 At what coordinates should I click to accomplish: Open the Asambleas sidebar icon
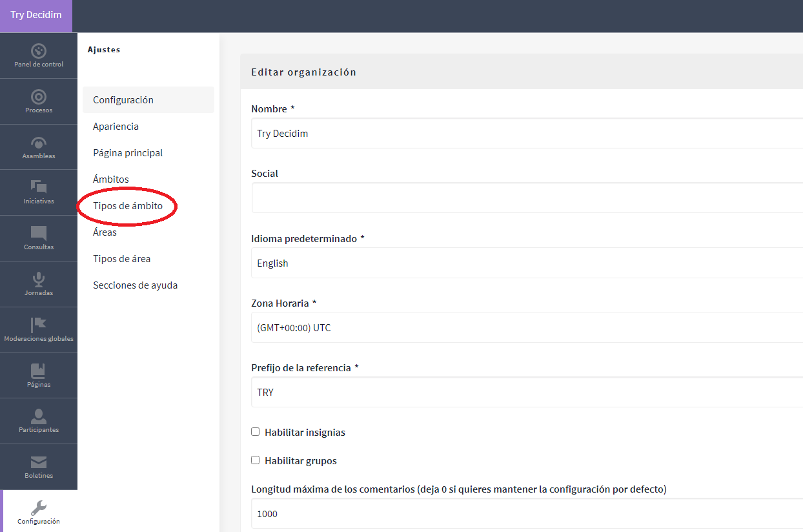click(39, 143)
